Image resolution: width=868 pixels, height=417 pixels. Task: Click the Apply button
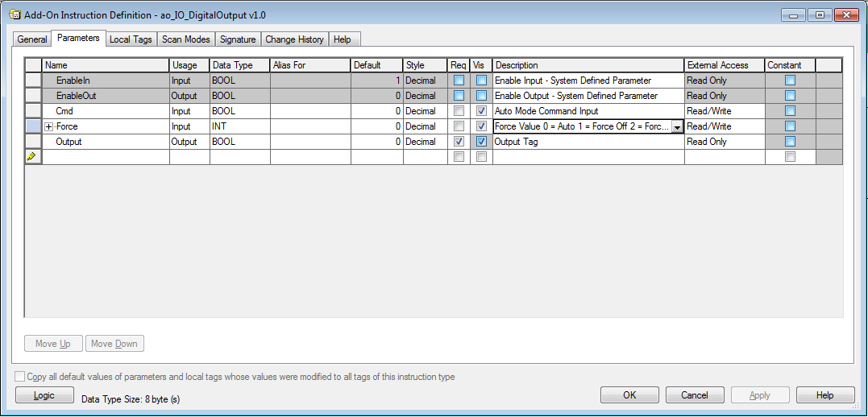tap(759, 395)
